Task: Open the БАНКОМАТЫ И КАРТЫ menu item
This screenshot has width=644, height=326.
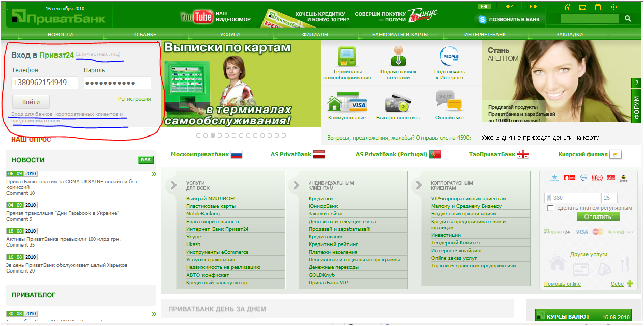Action: 400,35
